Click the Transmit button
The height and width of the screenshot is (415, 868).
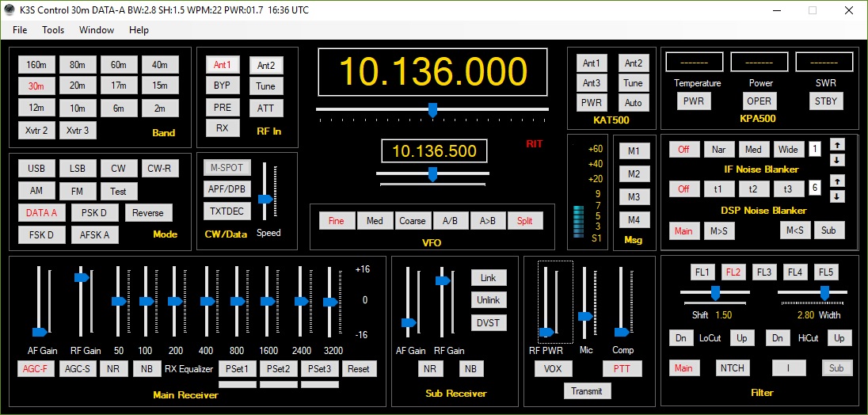(x=587, y=390)
